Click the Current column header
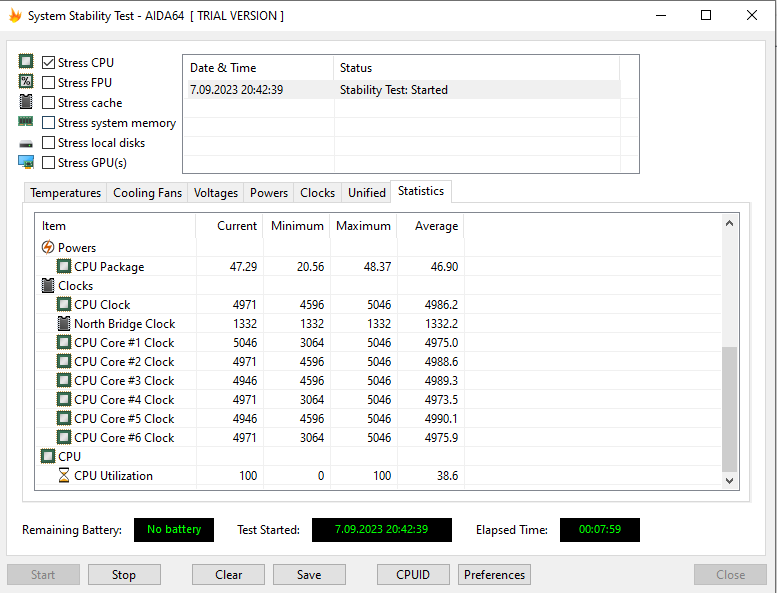This screenshot has width=777, height=593. tap(229, 226)
